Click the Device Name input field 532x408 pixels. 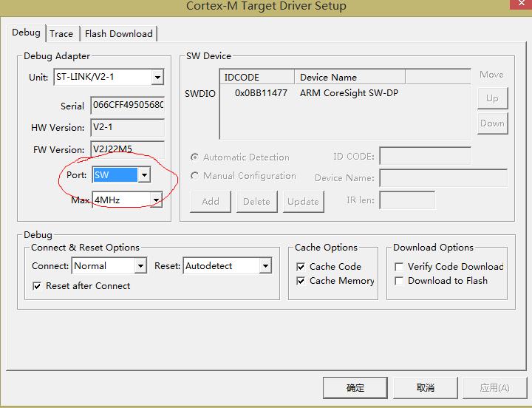tap(443, 178)
